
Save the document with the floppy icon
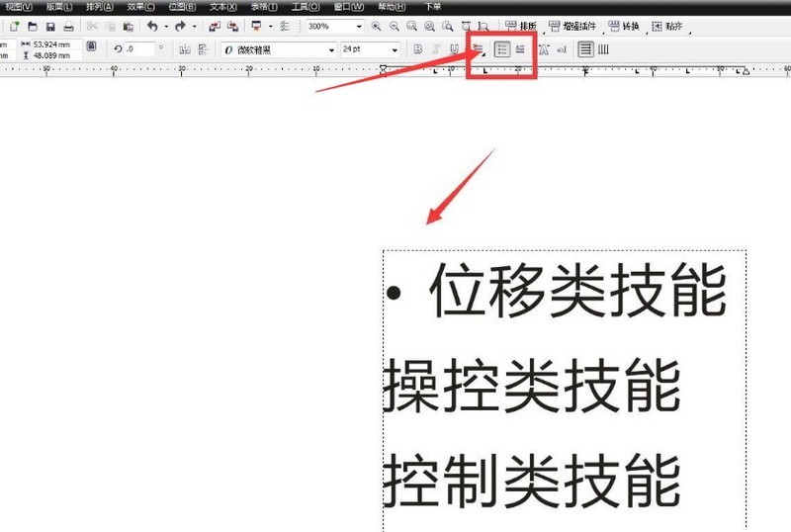(50, 27)
